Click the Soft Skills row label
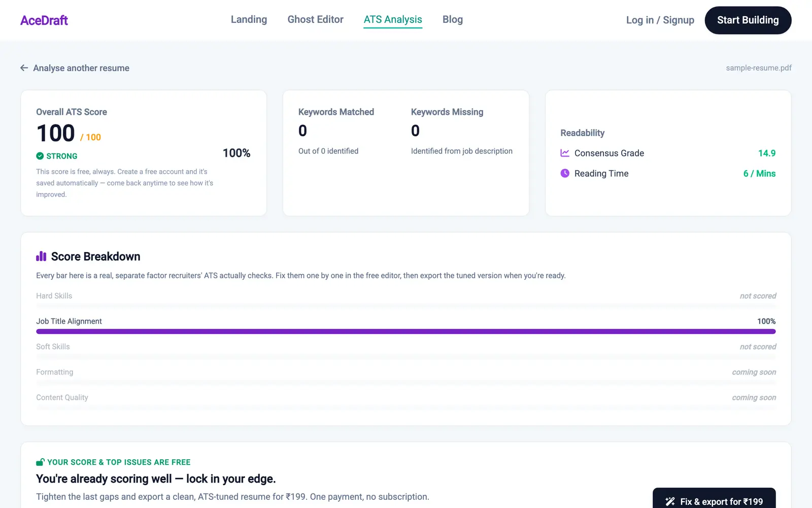This screenshot has height=508, width=812. (53, 346)
